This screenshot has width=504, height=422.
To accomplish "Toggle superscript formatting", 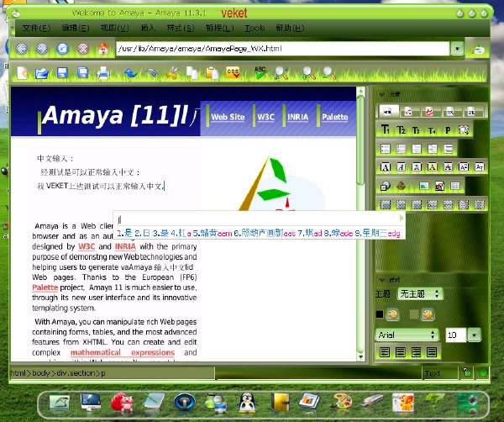I will [464, 167].
